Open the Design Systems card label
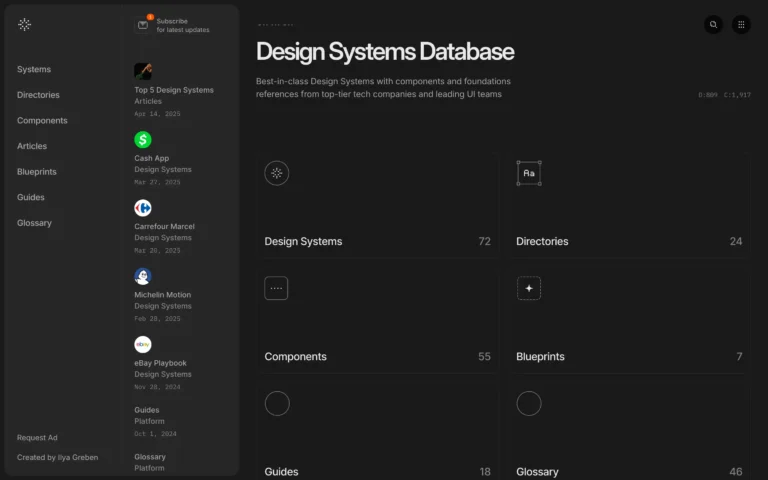 click(303, 241)
